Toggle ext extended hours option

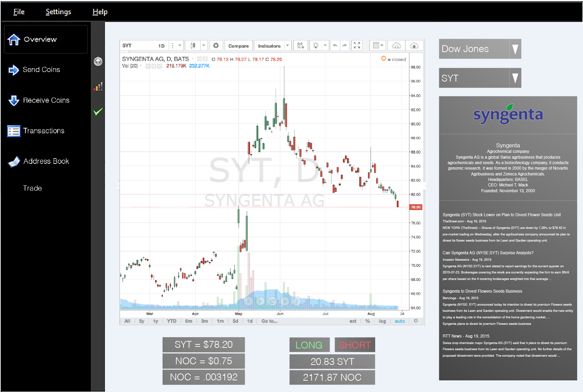(353, 321)
